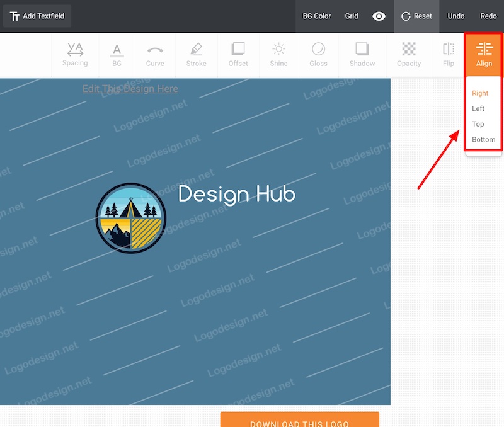Select the Design Hub text on canvas

tap(237, 195)
